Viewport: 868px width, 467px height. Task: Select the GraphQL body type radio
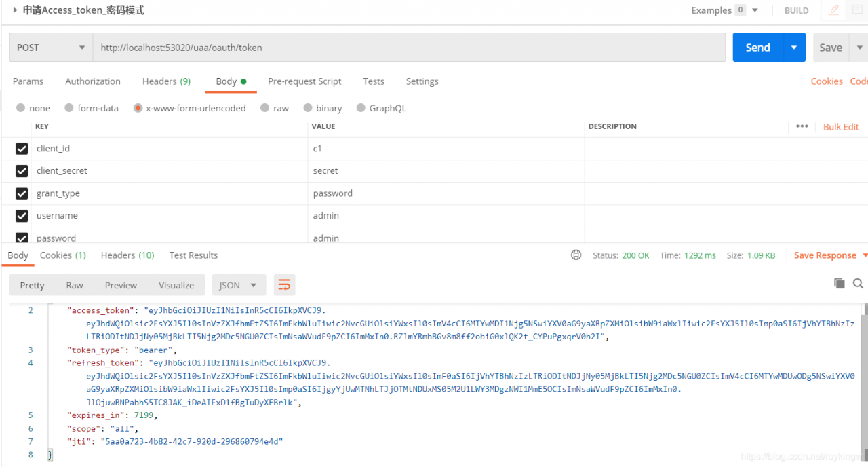[361, 108]
